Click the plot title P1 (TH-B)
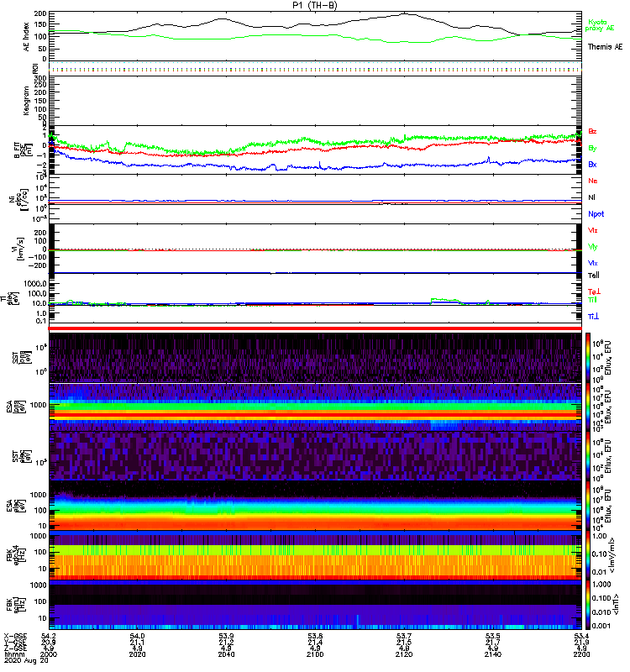 click(314, 5)
